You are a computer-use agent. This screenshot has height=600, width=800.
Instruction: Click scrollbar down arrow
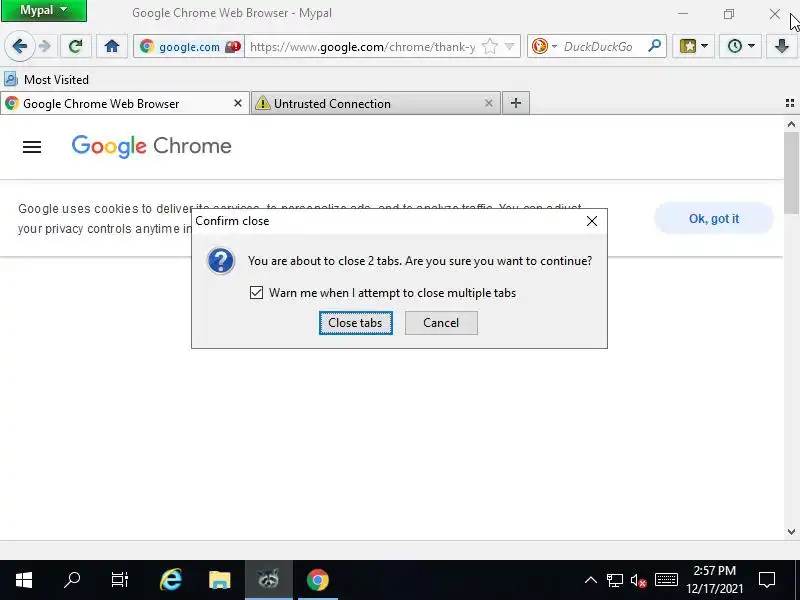[x=791, y=532]
